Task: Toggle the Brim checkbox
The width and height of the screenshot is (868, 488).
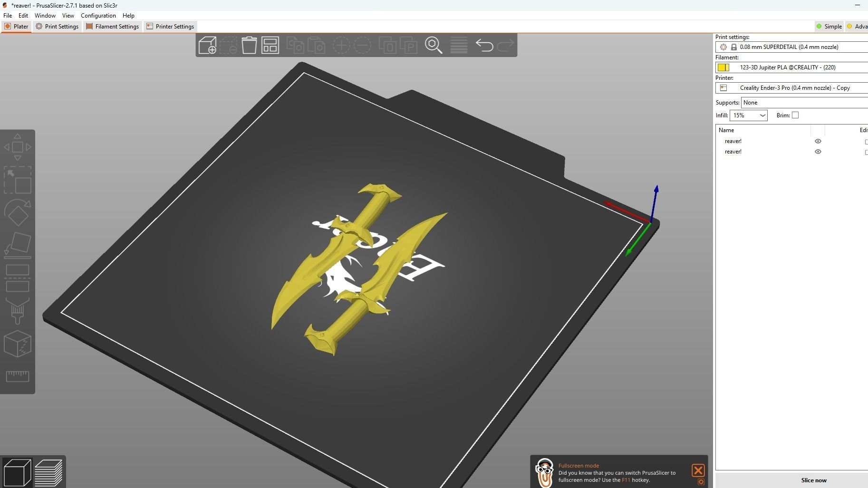Action: click(x=795, y=115)
